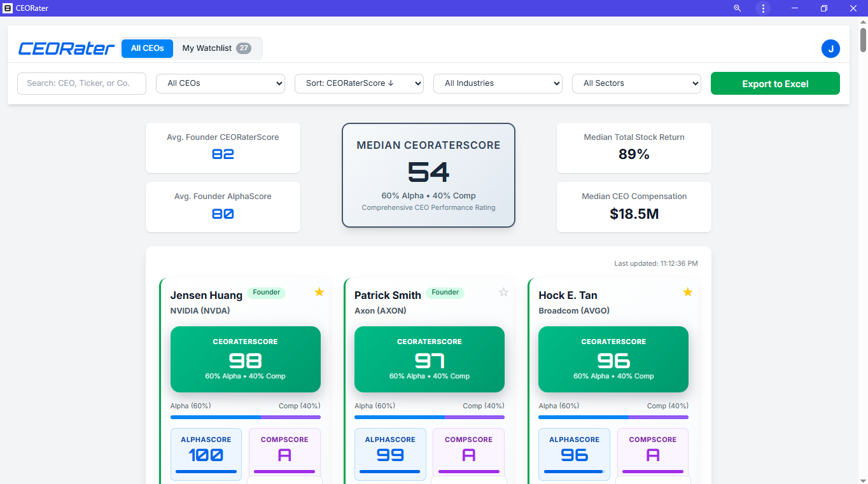Click the page vertical scrollbar thumb
Screen dimensions: 868x484
863,39
